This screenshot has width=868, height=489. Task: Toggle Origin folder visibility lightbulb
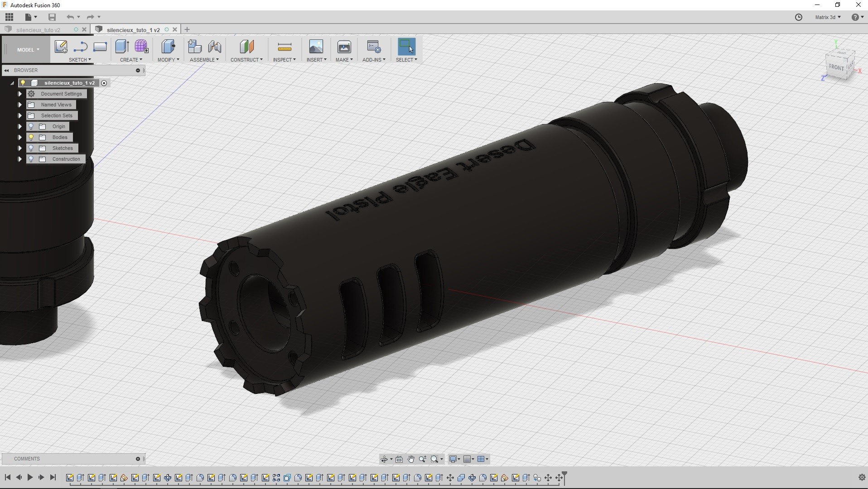(31, 126)
